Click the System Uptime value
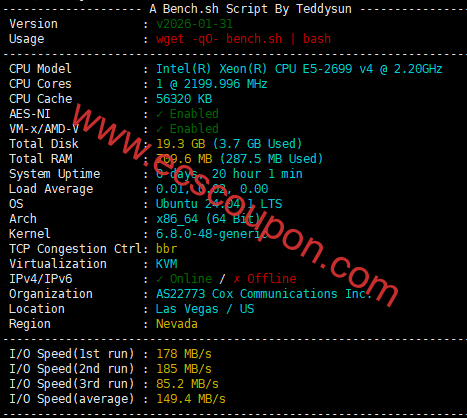The height and width of the screenshot is (418, 467). (x=229, y=174)
